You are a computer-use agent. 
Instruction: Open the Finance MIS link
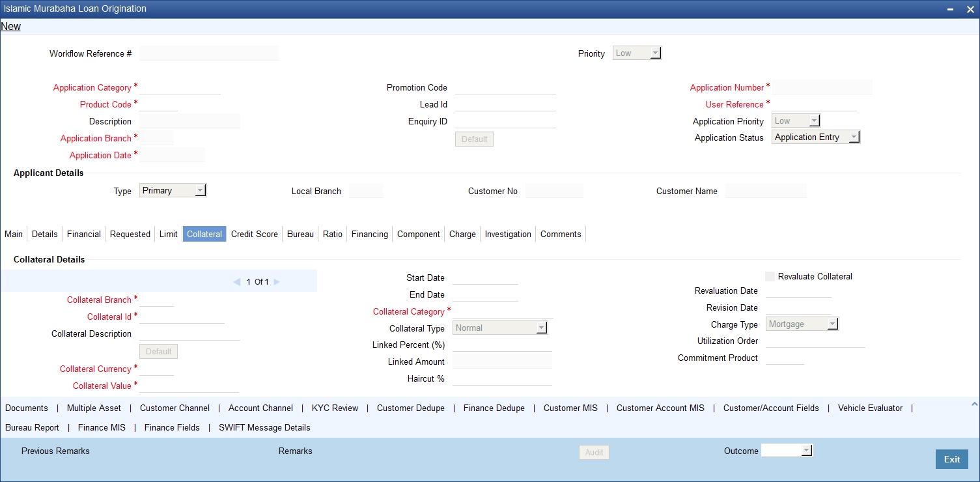click(102, 427)
